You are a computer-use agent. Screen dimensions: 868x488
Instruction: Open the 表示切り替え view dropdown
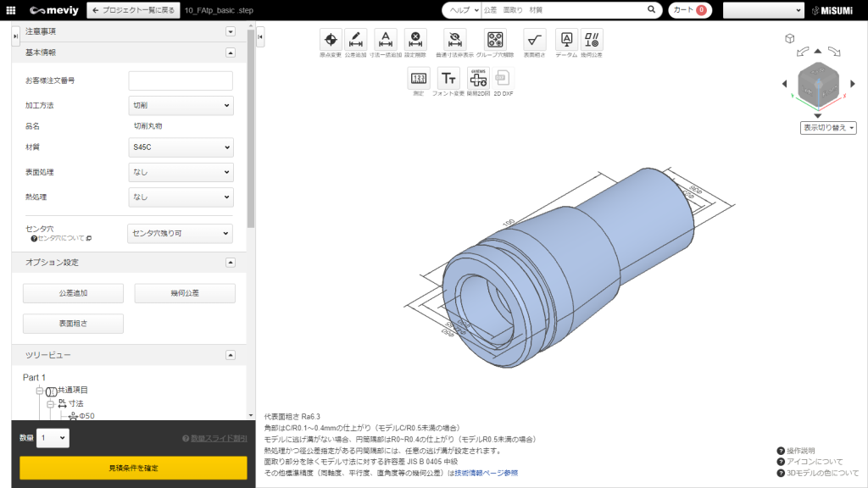826,127
